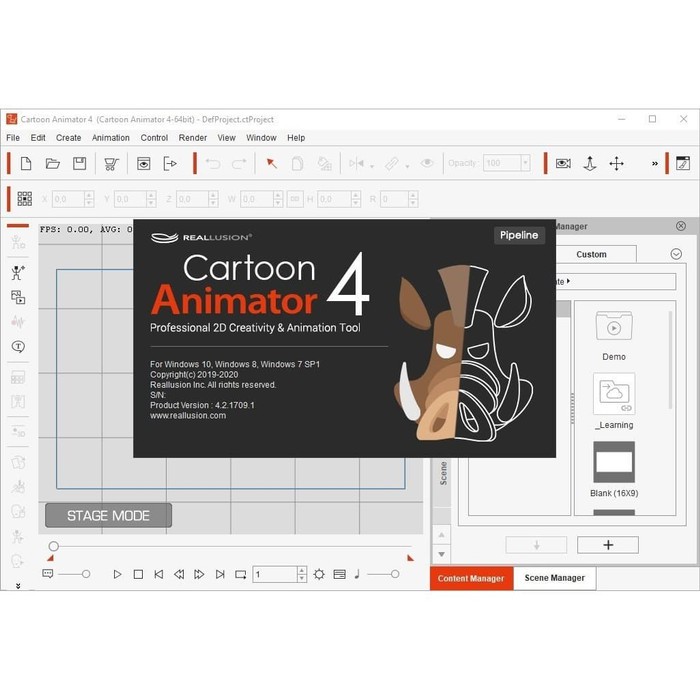The width and height of the screenshot is (700, 700).
Task: Open the Help menu
Action: (x=296, y=138)
